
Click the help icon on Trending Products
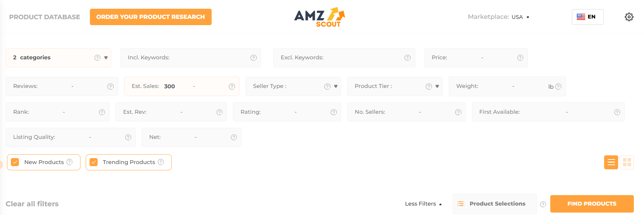tap(161, 162)
